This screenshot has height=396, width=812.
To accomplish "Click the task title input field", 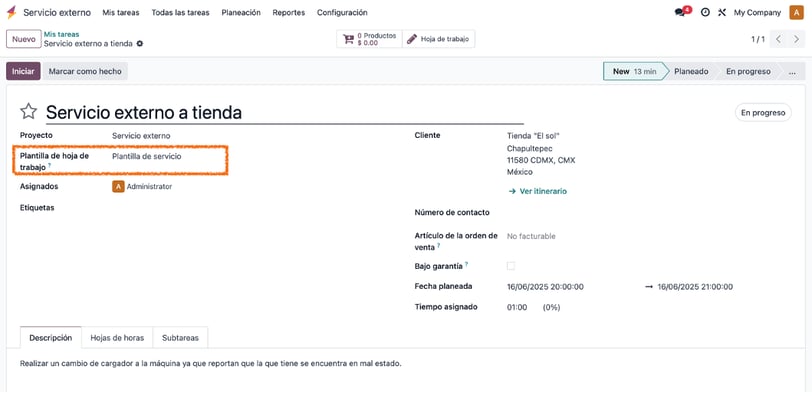I will click(x=284, y=112).
